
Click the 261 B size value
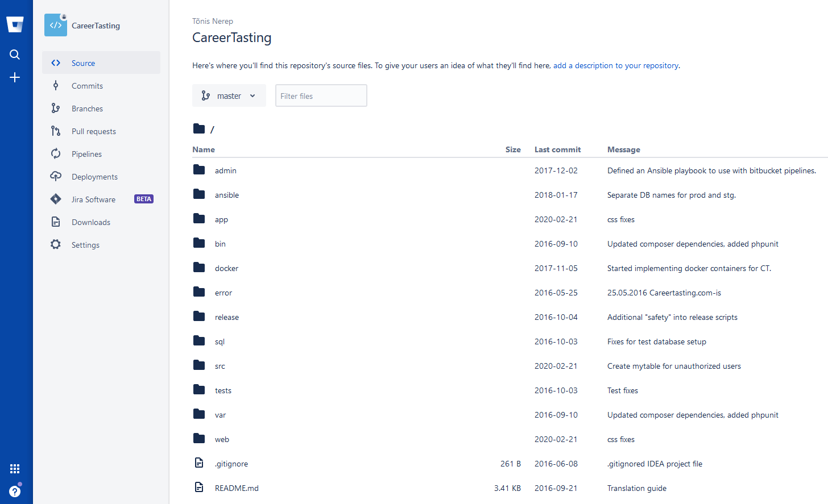pos(511,464)
